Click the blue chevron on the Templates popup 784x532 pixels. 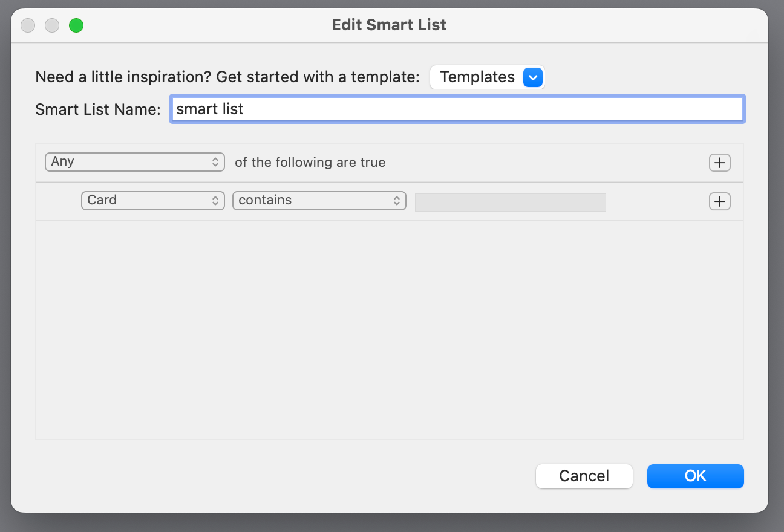click(x=532, y=77)
